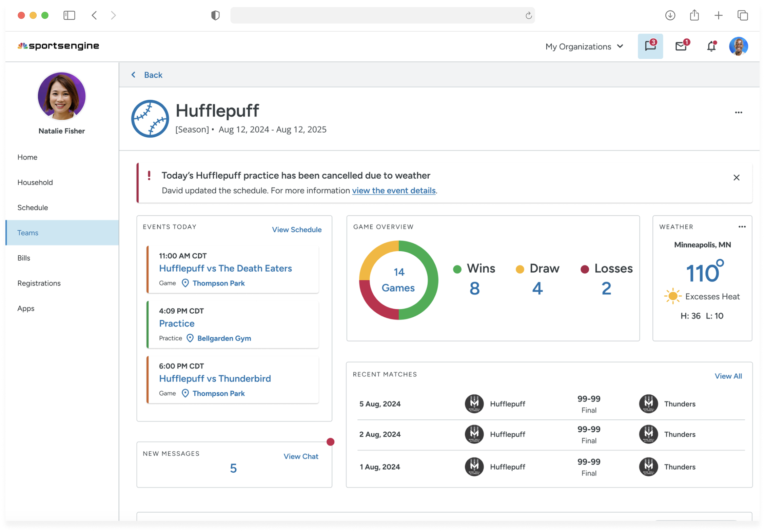This screenshot has height=532, width=765.
Task: Dismiss the practice cancelled alert banner
Action: [736, 178]
